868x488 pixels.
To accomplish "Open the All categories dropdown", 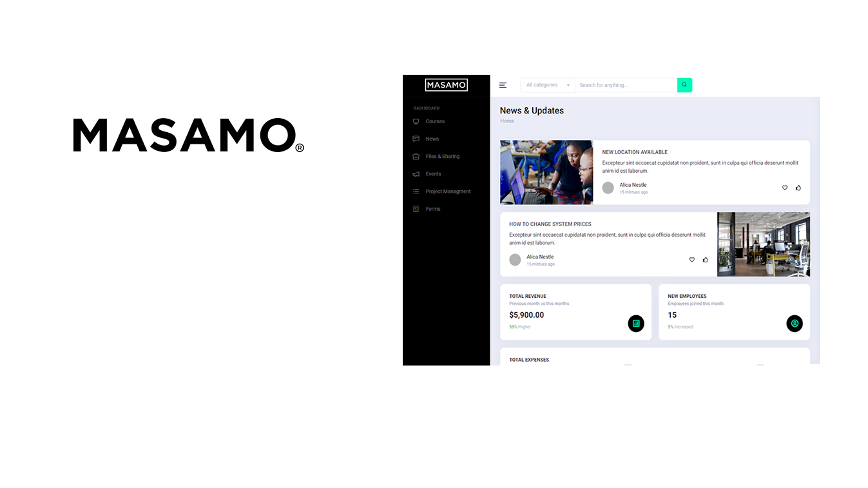I will [x=548, y=85].
